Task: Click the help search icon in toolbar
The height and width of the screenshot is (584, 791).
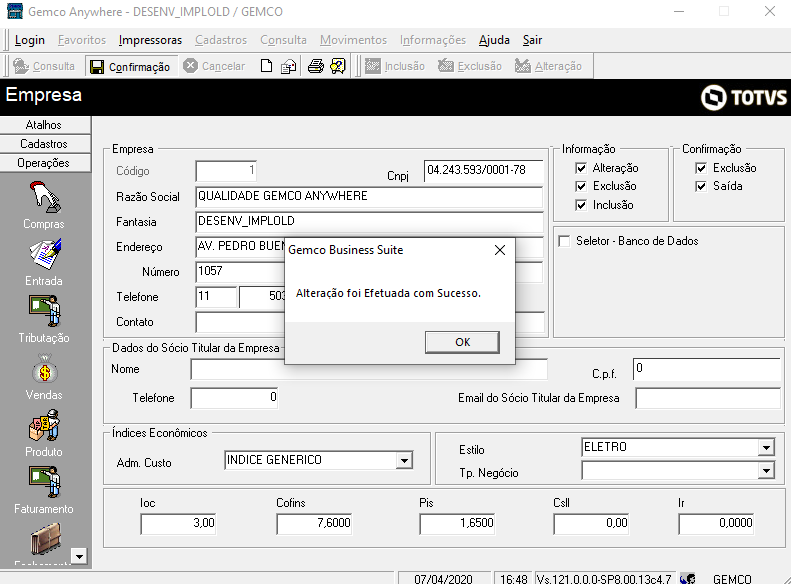Action: point(338,66)
